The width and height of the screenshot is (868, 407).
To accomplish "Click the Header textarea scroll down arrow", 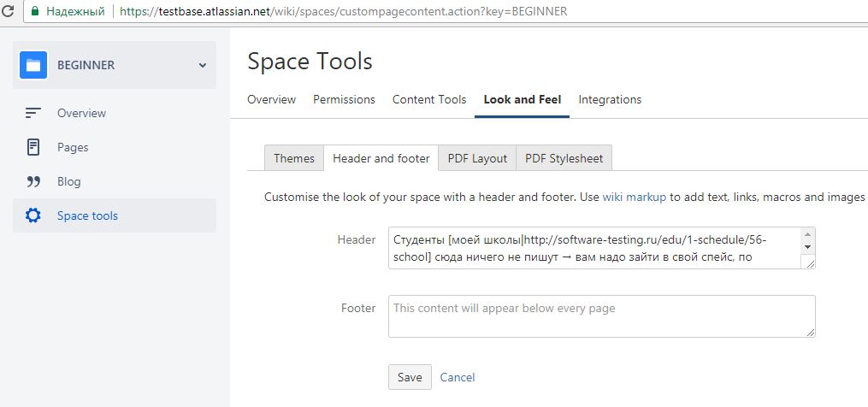I will 807,247.
